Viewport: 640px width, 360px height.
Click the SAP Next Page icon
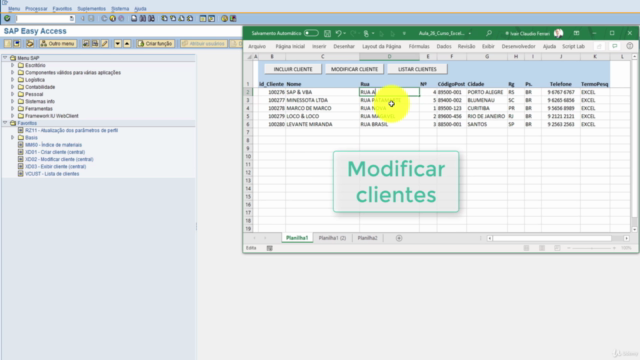click(x=181, y=18)
